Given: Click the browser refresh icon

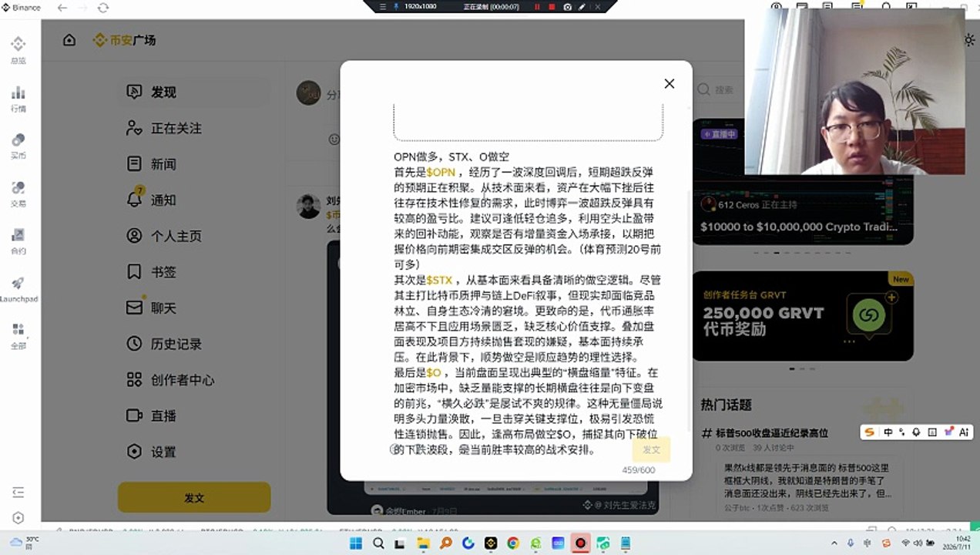Looking at the screenshot, I should click(x=103, y=8).
